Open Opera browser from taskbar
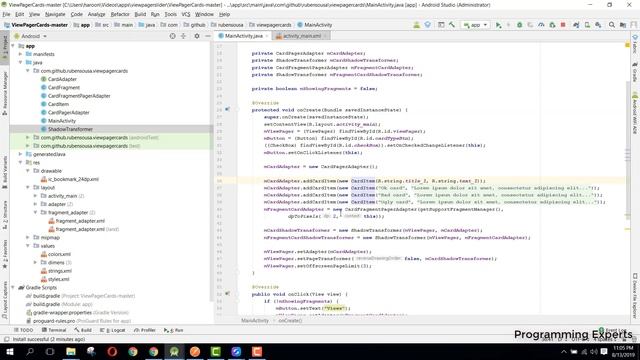Image resolution: width=640 pixels, height=360 pixels. 112,351
